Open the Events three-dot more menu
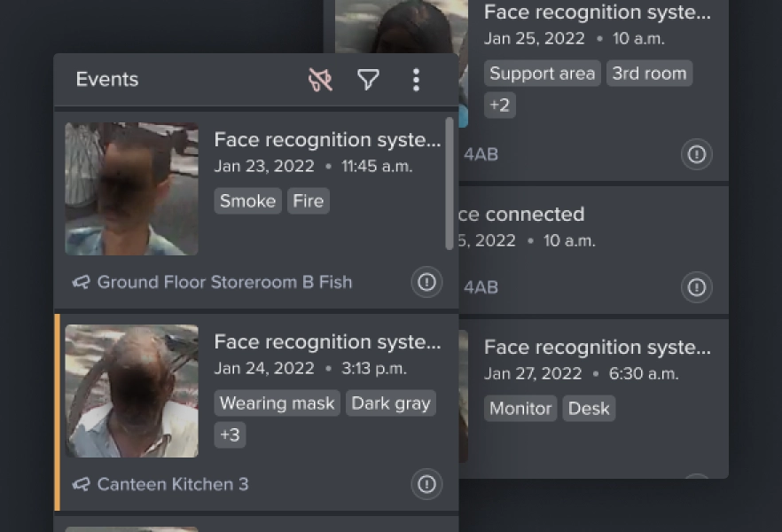This screenshot has width=782, height=532. 416,80
